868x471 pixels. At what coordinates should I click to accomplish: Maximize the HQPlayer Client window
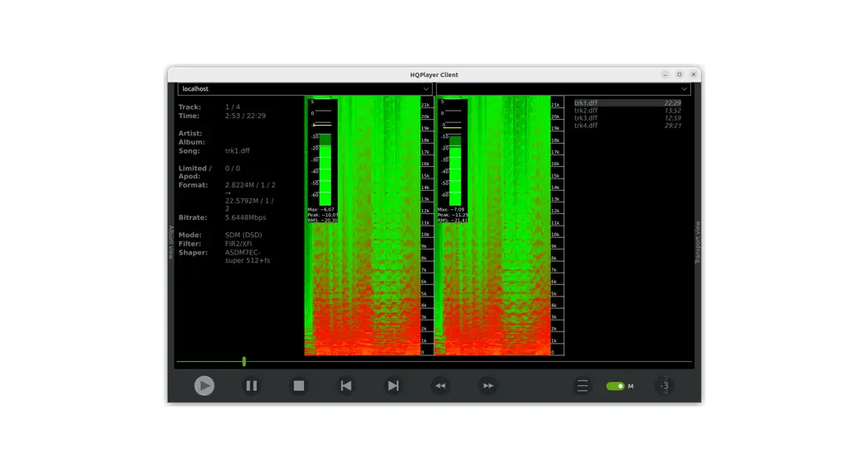click(x=679, y=74)
